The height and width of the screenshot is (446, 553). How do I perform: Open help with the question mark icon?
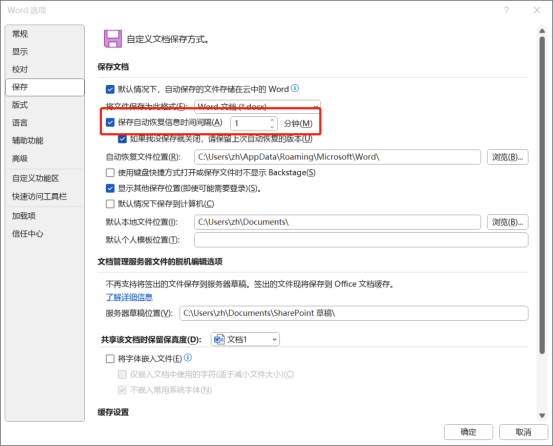click(506, 10)
